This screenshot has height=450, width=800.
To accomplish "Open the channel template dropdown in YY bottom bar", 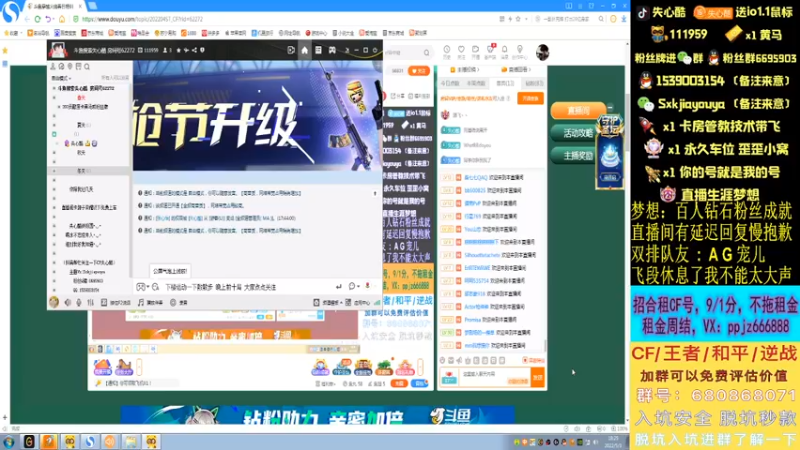I will tap(327, 303).
